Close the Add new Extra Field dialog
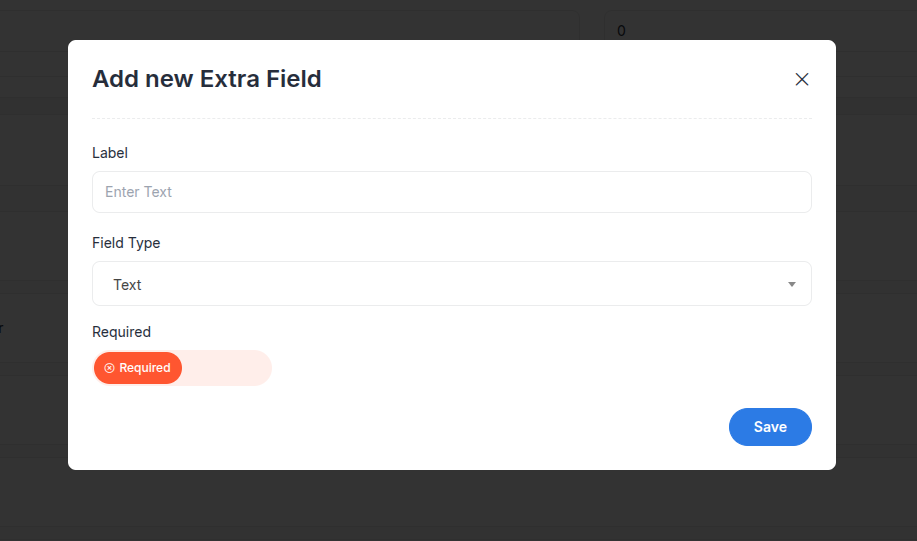 click(x=801, y=80)
